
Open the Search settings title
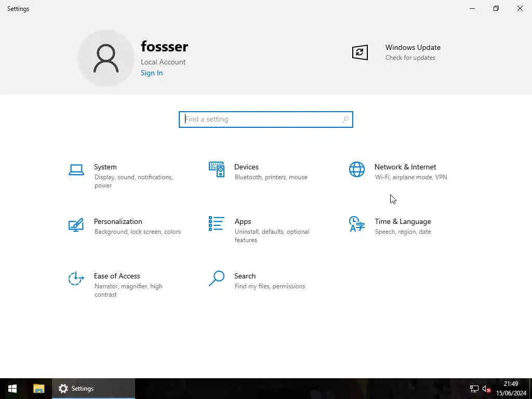pos(245,276)
